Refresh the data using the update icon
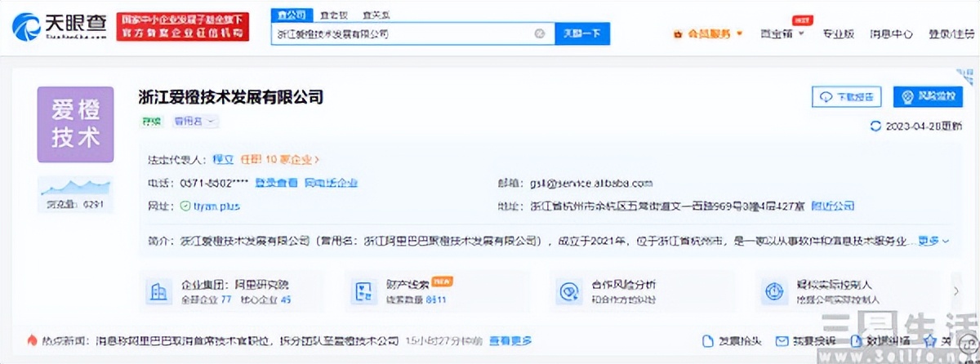The image size is (980, 364). (x=875, y=127)
